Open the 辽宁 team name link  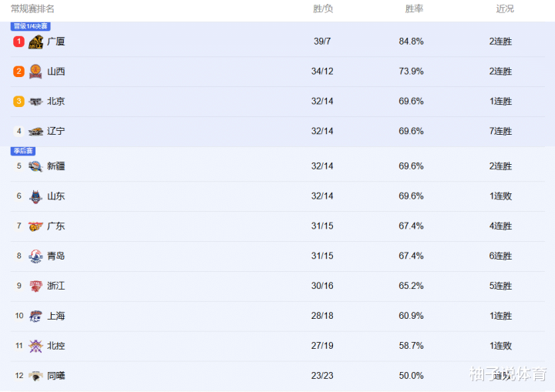tap(56, 131)
